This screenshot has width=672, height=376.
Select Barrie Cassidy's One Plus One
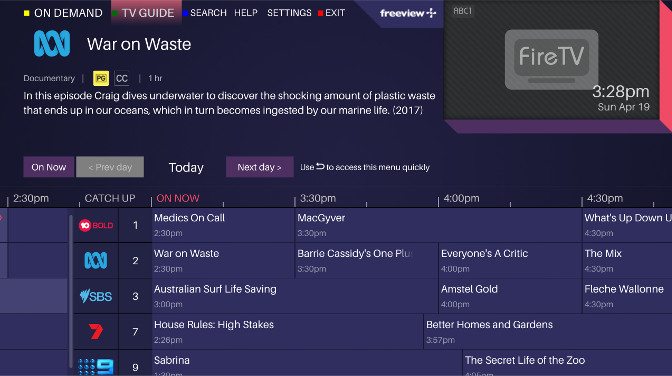pos(366,261)
